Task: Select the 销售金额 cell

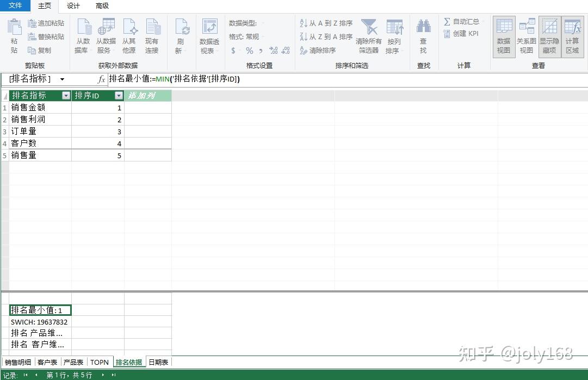Action: tap(40, 108)
